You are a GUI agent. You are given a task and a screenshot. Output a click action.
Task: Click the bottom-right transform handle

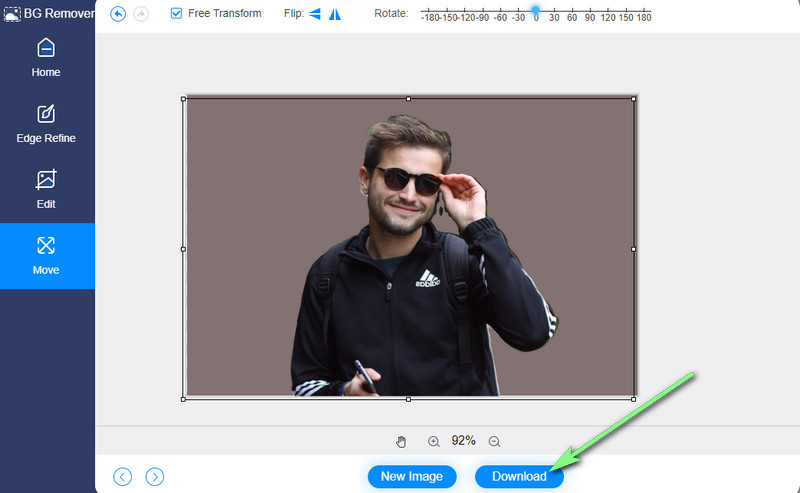pos(633,398)
